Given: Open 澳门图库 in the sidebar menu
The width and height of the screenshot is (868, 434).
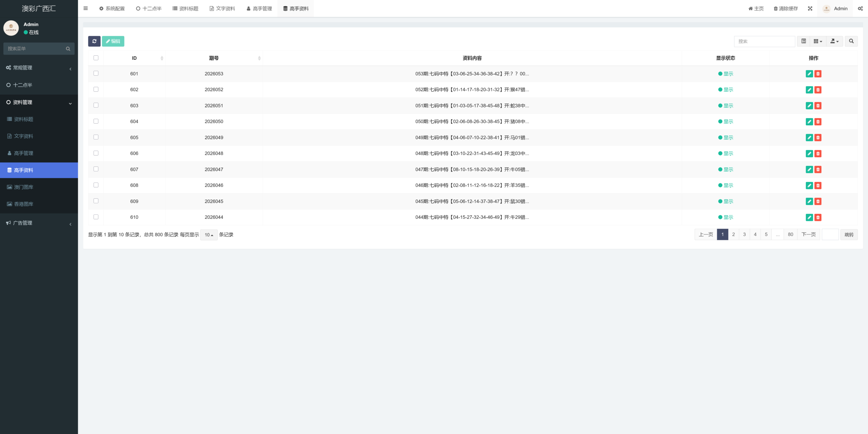Looking at the screenshot, I should click(24, 187).
